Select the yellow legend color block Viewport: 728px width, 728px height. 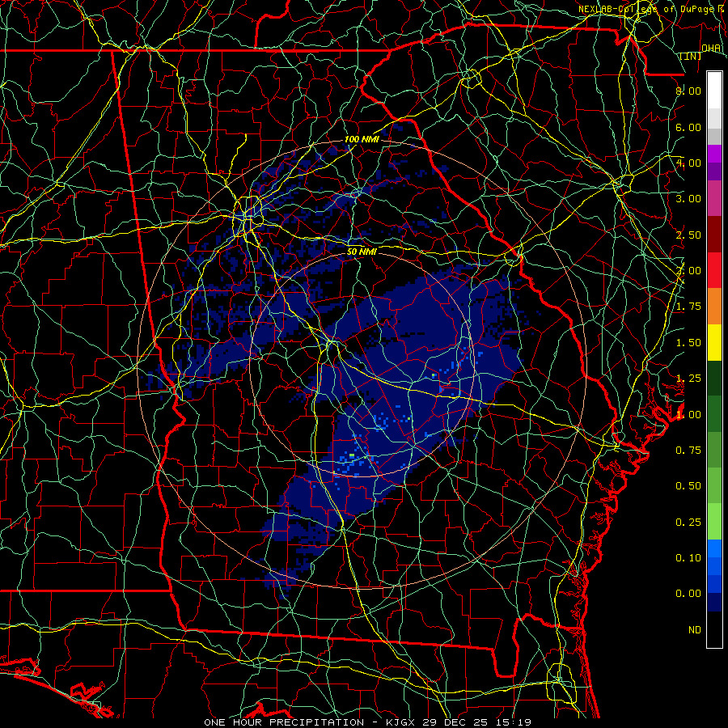(714, 342)
